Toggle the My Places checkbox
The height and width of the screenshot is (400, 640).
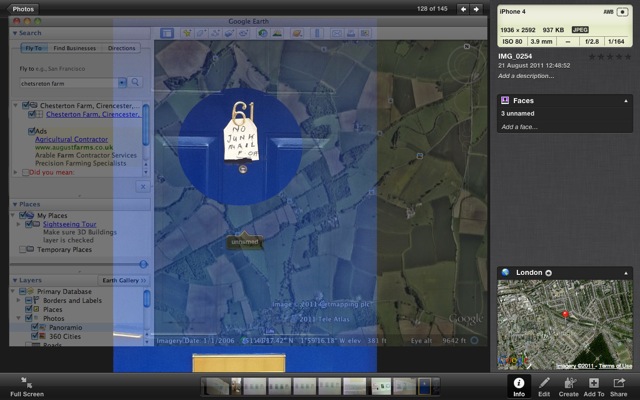click(23, 215)
